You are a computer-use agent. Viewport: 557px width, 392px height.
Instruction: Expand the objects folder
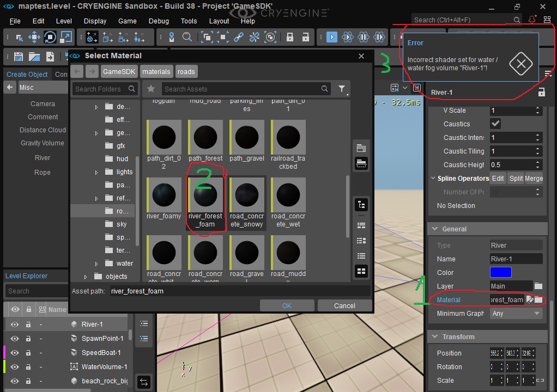85,277
